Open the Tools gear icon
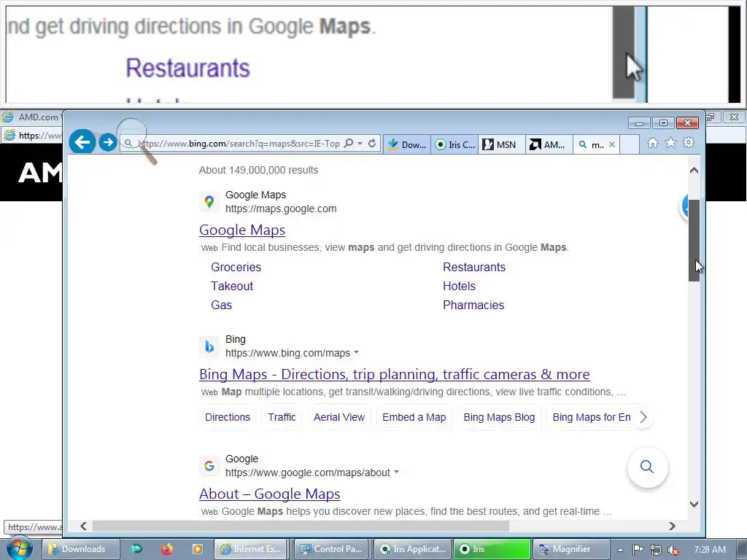This screenshot has width=747, height=560. pyautogui.click(x=689, y=142)
